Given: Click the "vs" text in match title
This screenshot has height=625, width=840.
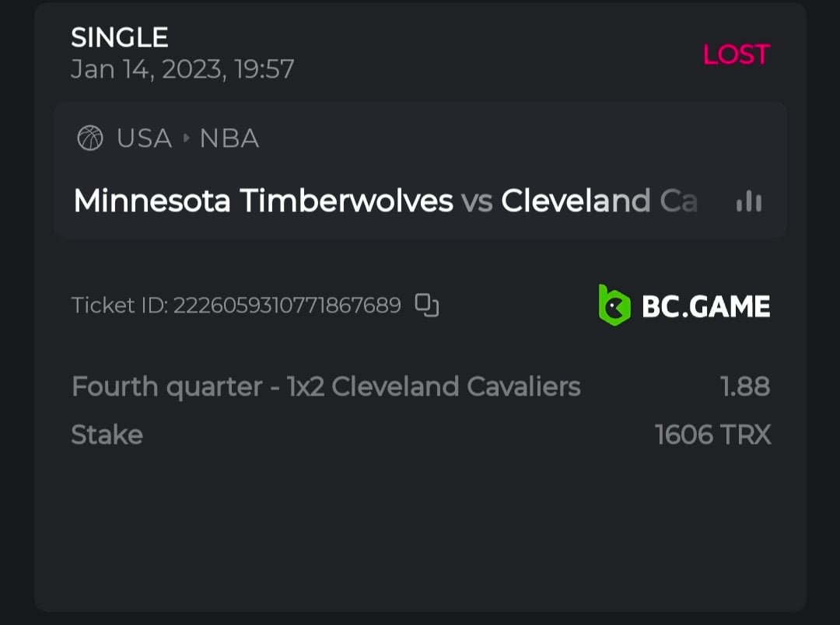Looking at the screenshot, I should tap(477, 201).
